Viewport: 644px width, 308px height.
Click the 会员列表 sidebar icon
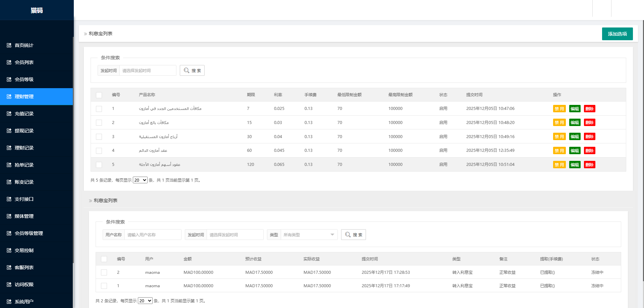[9, 62]
